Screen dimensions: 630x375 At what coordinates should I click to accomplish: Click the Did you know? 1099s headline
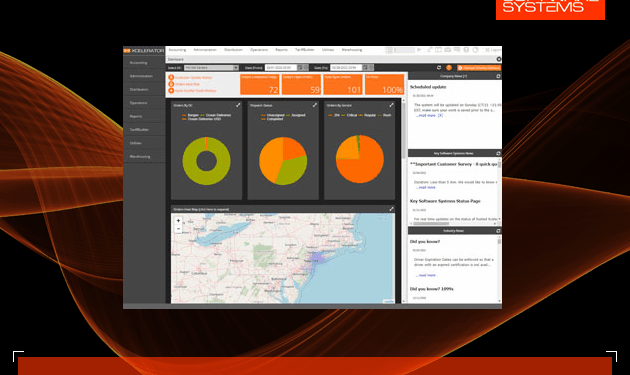432,289
